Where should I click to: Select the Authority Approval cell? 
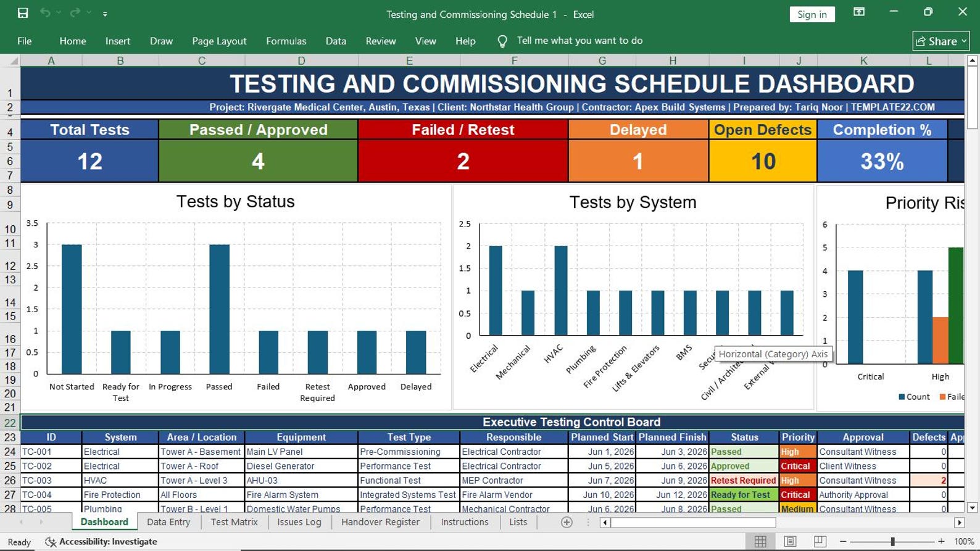pyautogui.click(x=863, y=495)
